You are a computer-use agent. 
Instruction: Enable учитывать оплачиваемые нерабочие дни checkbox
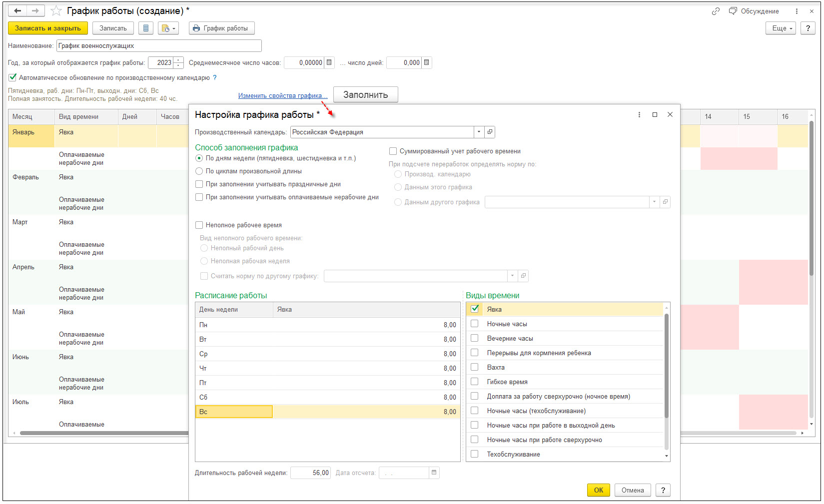(199, 197)
